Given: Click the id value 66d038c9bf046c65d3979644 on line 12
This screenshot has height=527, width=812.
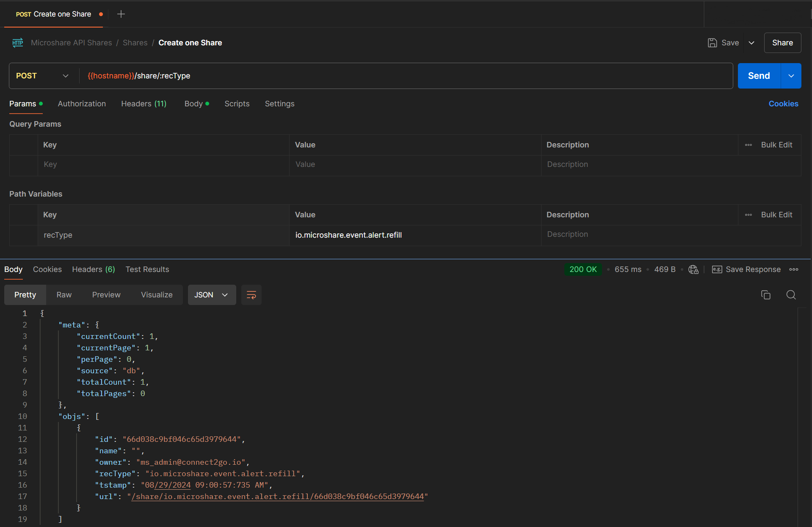Looking at the screenshot, I should 182,439.
